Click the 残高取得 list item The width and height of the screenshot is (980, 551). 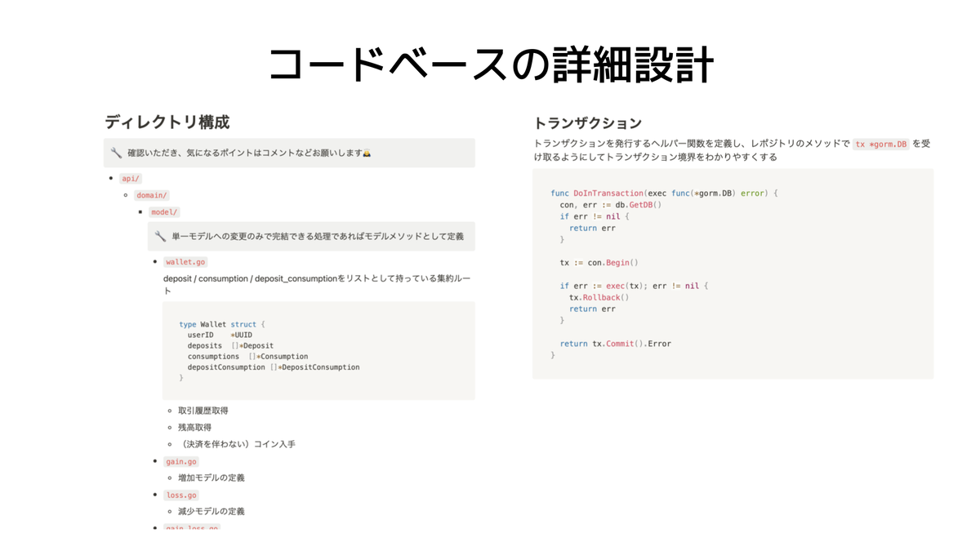coord(194,427)
